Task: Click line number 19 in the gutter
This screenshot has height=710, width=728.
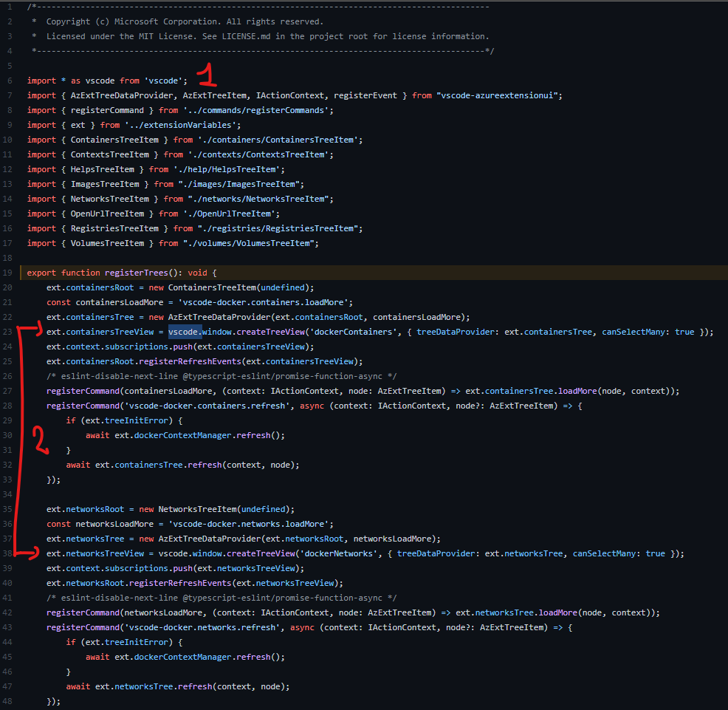Action: click(7, 273)
